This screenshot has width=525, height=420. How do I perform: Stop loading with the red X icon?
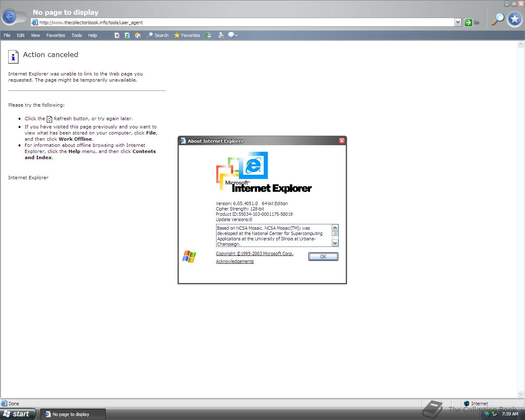[117, 35]
